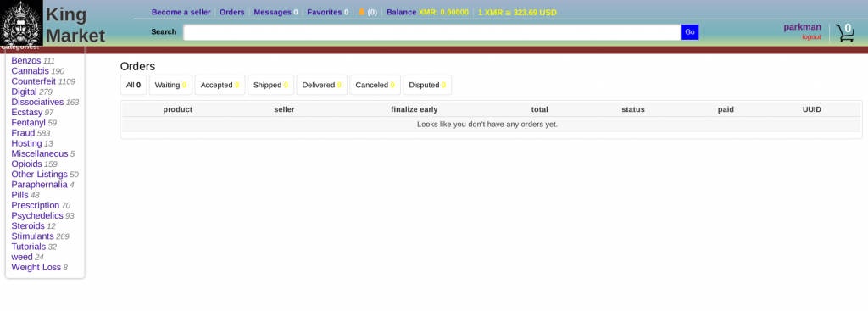Switch to the Delivered orders tab
The height and width of the screenshot is (311, 868).
pyautogui.click(x=321, y=86)
